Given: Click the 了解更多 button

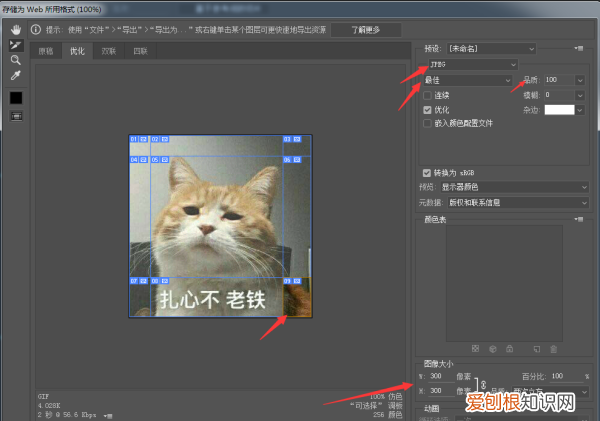Looking at the screenshot, I should tap(366, 30).
